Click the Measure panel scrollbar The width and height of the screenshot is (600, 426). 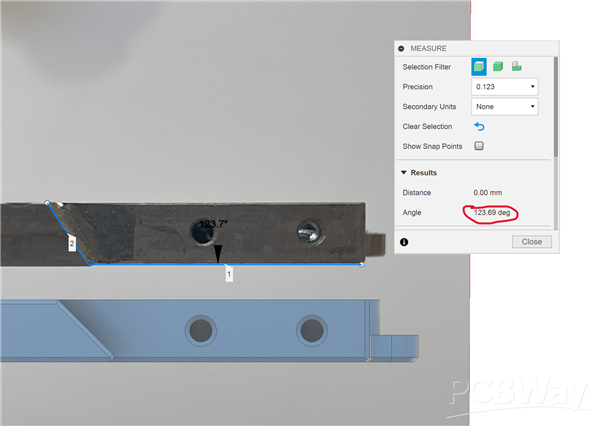[x=555, y=100]
